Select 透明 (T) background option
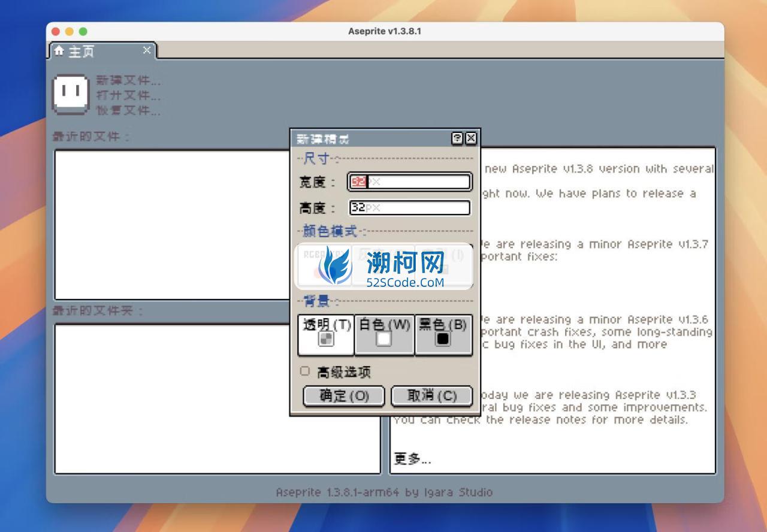Screen dimensions: 767x532 click(x=326, y=334)
